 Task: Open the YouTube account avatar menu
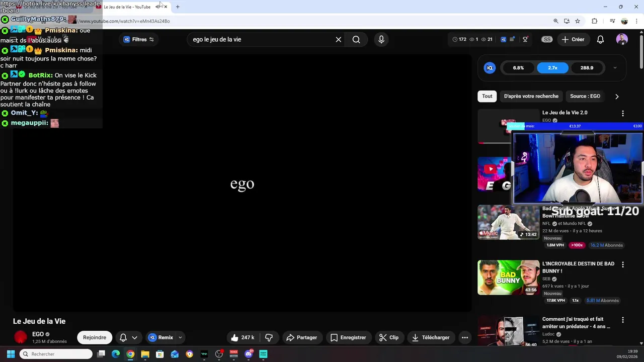(622, 39)
